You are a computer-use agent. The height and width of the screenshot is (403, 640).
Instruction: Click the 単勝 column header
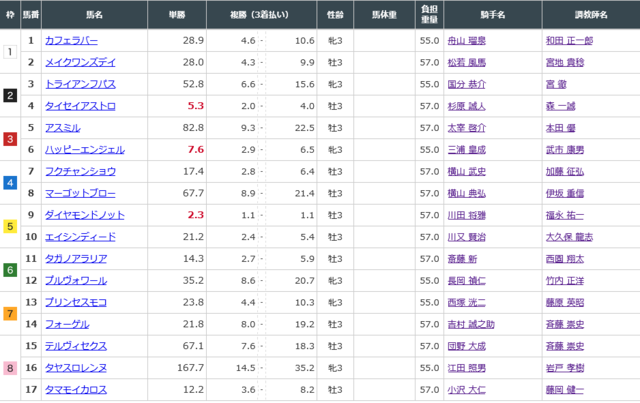click(186, 16)
